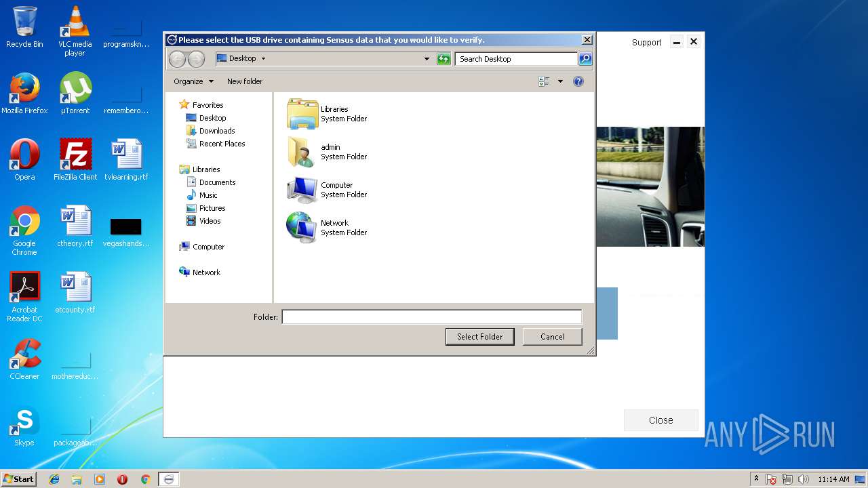Select Network in navigation pane

point(199,272)
